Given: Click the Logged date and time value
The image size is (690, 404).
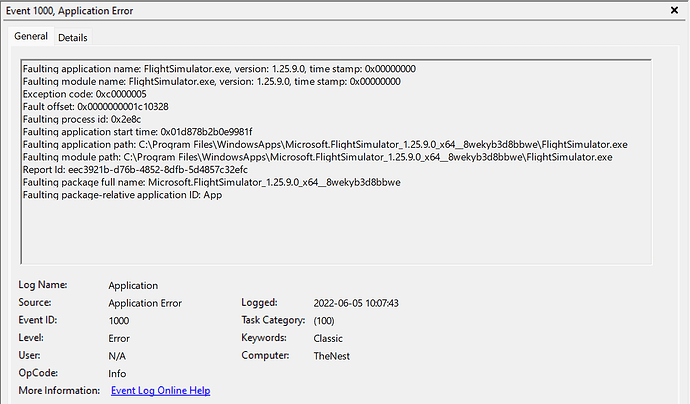Looking at the screenshot, I should pos(356,303).
